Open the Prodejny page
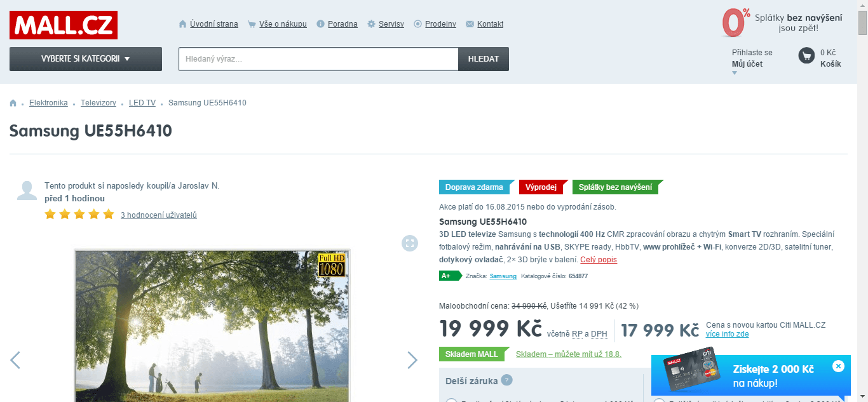This screenshot has width=868, height=402. pos(440,24)
